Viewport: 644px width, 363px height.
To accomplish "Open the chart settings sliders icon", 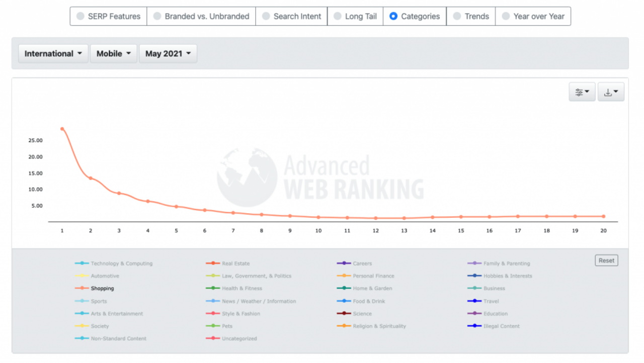I will [582, 92].
